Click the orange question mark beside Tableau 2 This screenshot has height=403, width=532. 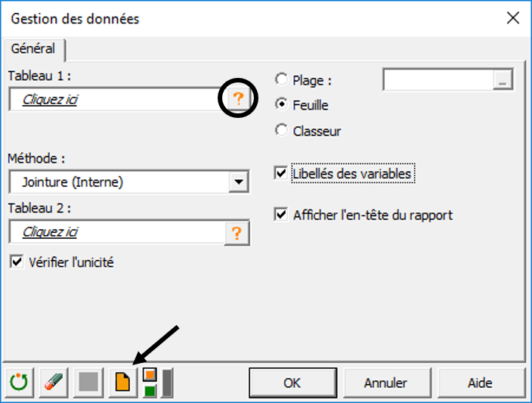click(x=237, y=233)
